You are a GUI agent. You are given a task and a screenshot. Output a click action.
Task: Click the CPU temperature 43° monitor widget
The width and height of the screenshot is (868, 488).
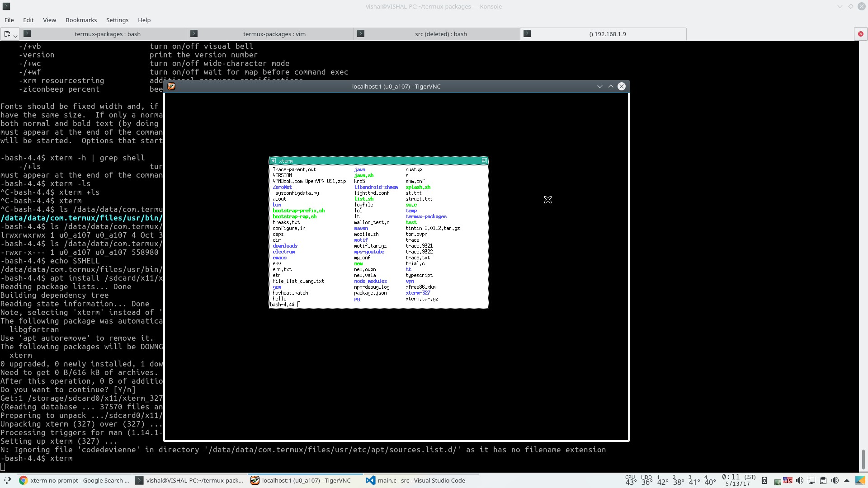[x=631, y=480]
